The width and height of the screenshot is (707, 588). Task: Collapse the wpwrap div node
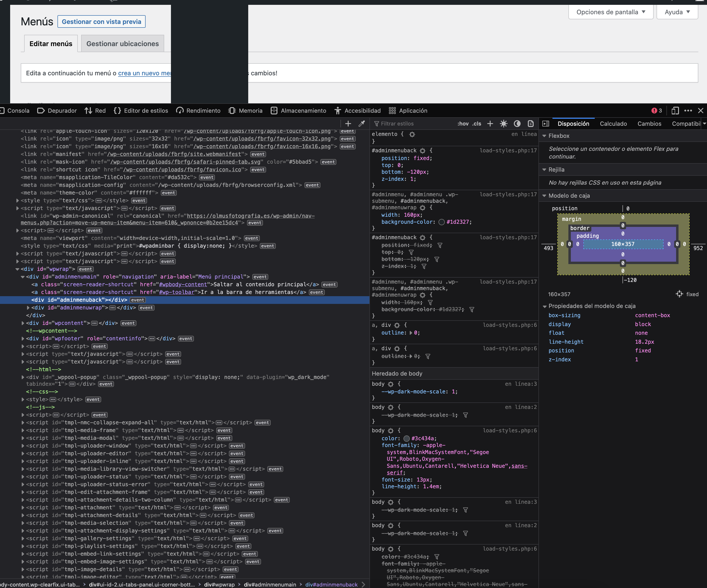click(18, 269)
